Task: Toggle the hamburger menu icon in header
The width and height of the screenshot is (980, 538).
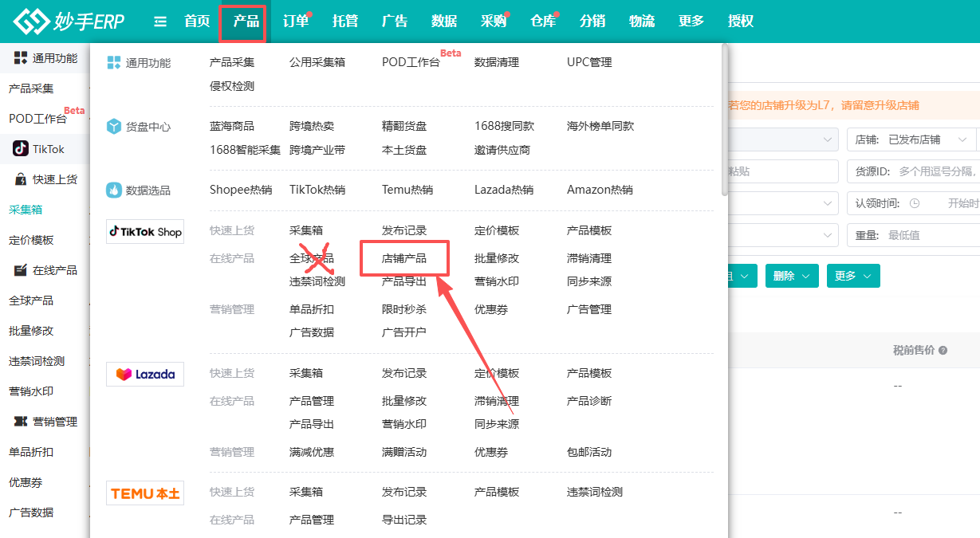Action: (x=160, y=22)
